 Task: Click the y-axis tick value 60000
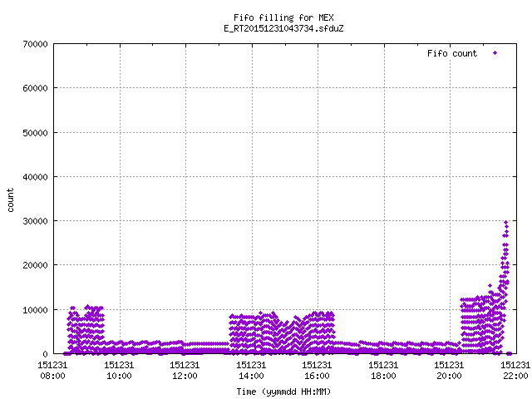(35, 89)
